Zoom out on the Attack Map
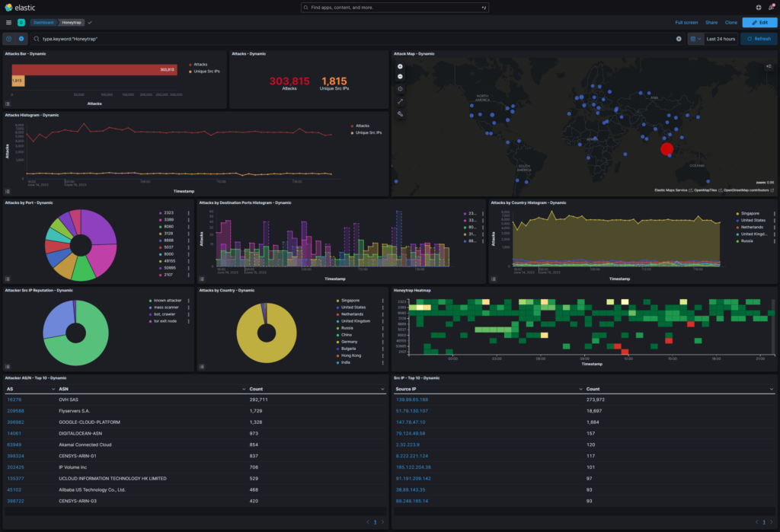 pyautogui.click(x=400, y=77)
